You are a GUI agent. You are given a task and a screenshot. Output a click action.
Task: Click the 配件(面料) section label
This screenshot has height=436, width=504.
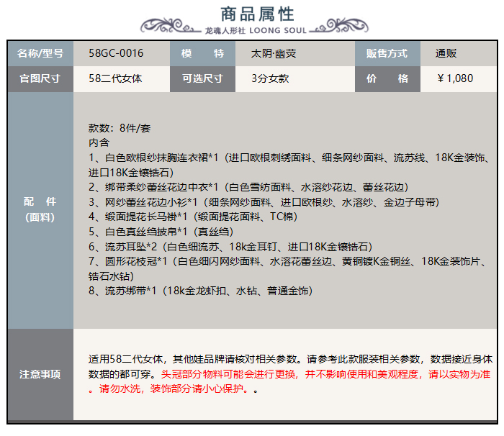(x=40, y=209)
